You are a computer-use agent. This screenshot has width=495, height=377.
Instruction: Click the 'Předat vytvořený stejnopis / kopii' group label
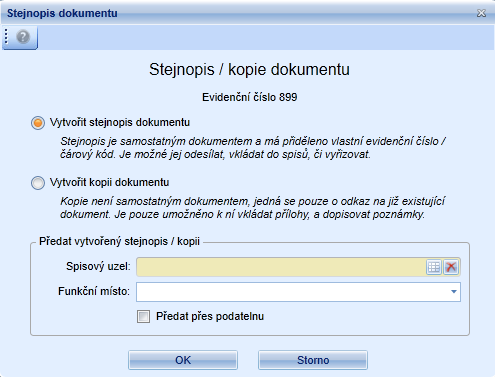click(x=119, y=241)
